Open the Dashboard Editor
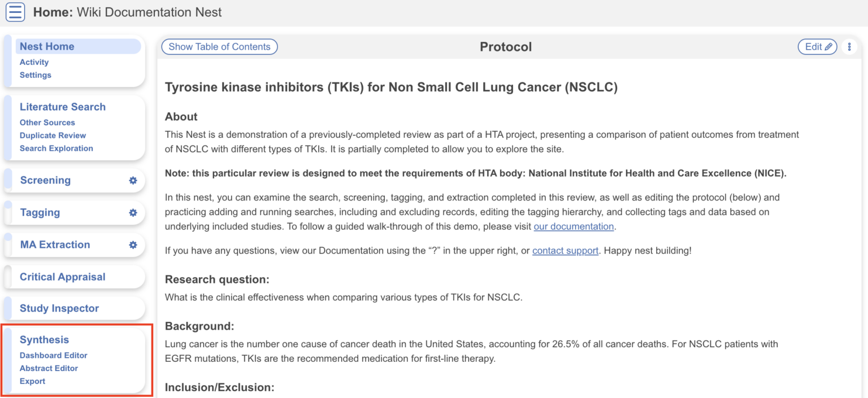This screenshot has height=398, width=868. [53, 356]
